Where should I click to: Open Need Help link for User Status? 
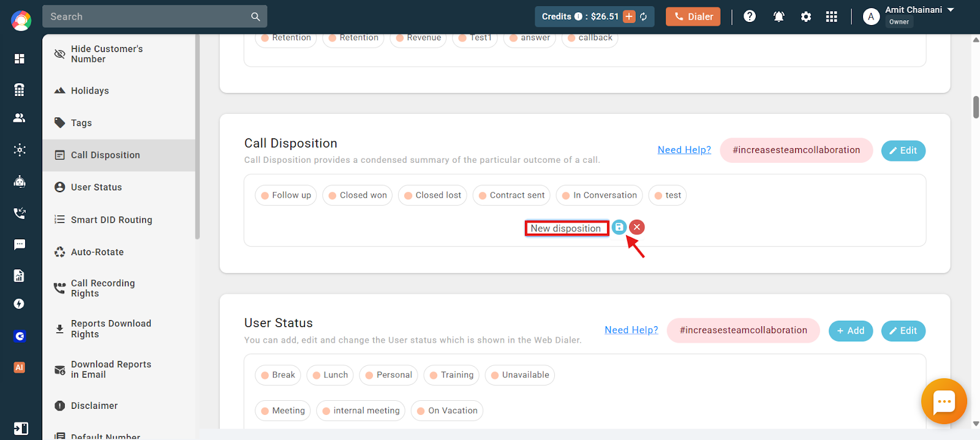(631, 330)
